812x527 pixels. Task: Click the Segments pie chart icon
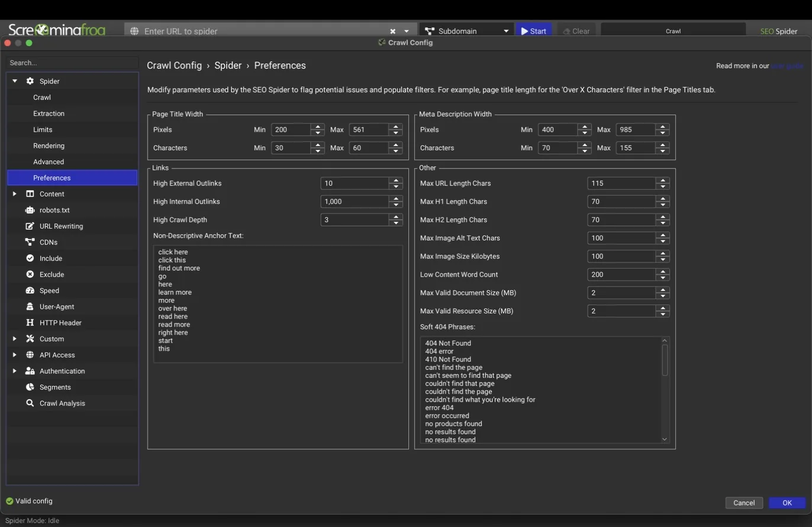tap(30, 387)
